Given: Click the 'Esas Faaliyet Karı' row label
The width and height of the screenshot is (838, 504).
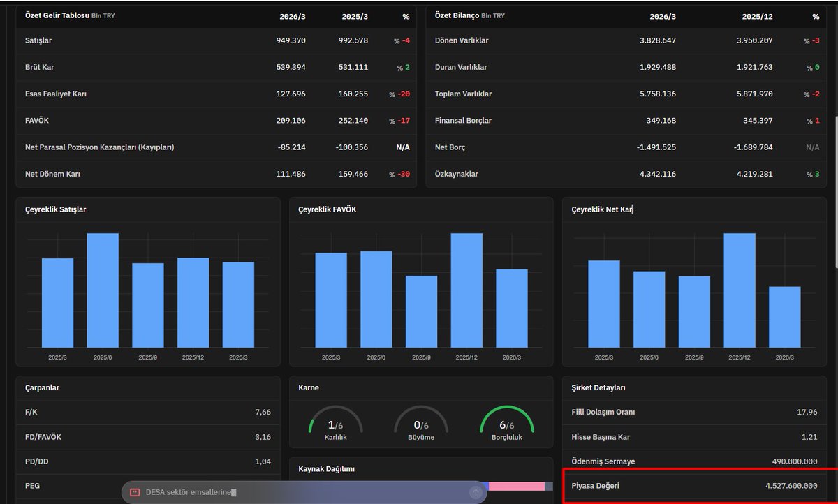Looking at the screenshot, I should (x=56, y=94).
